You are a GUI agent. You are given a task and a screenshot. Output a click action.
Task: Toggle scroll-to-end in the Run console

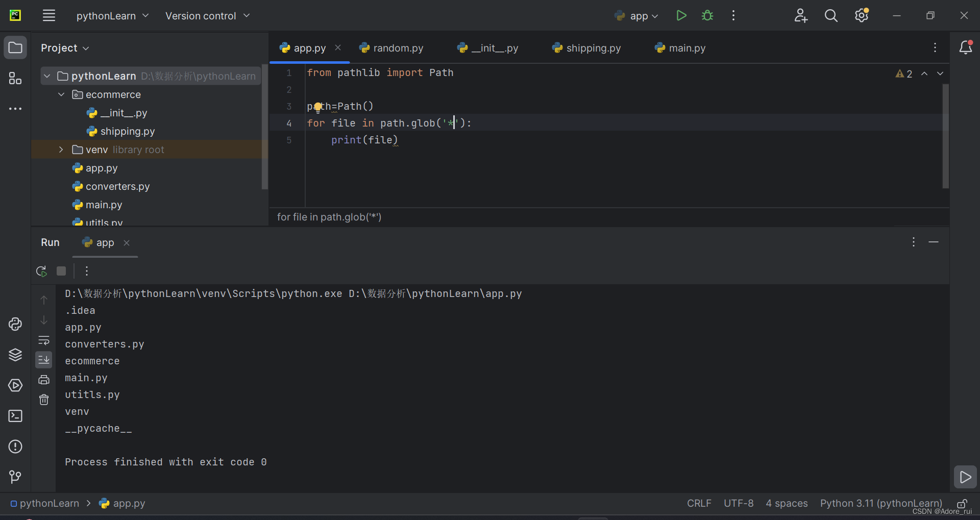point(44,360)
